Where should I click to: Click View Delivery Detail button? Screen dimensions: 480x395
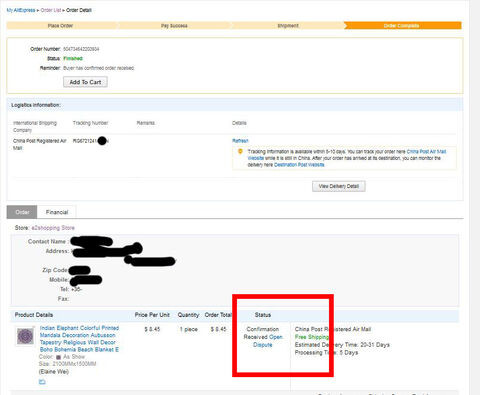point(339,186)
